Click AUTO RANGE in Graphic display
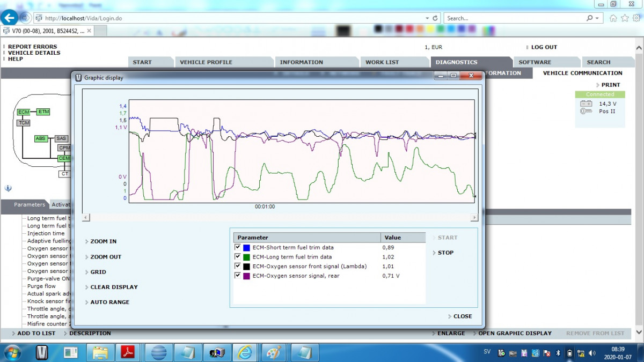Screen dimensions: 644x362 [x=109, y=302]
